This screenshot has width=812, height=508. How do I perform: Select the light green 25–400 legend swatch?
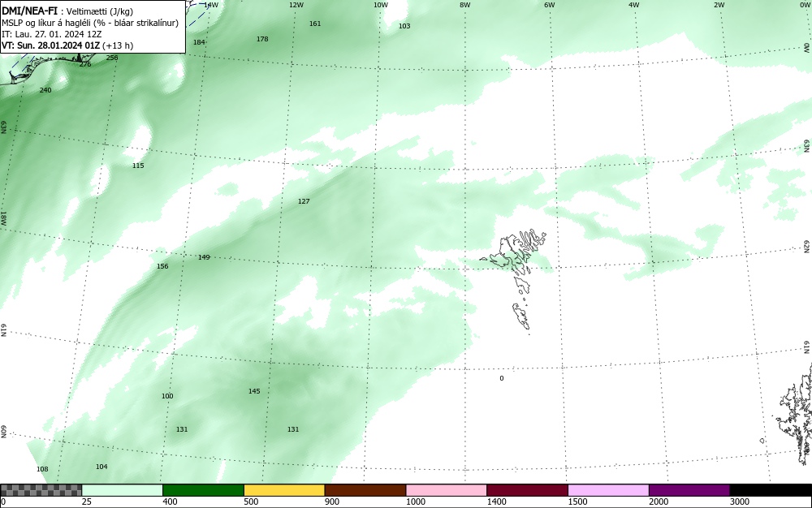(x=123, y=490)
